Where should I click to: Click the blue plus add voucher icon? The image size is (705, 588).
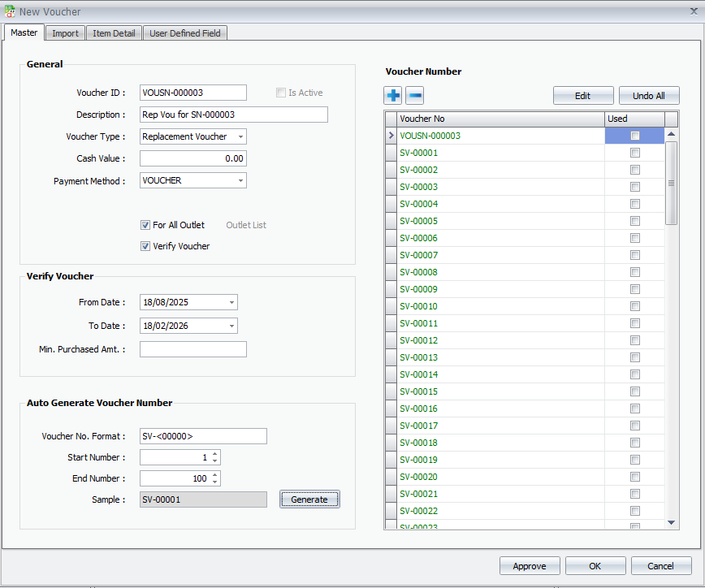(x=394, y=96)
